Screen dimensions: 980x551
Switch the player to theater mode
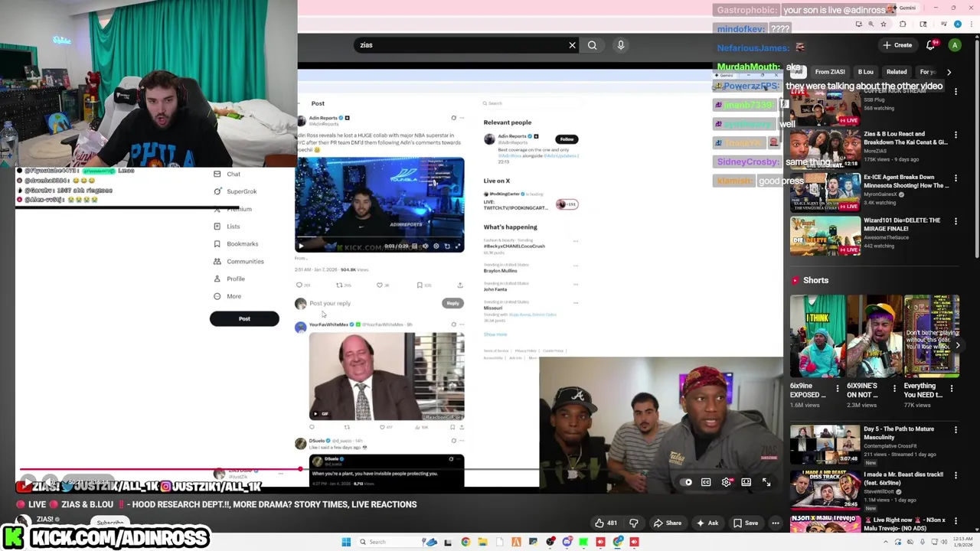click(x=746, y=482)
